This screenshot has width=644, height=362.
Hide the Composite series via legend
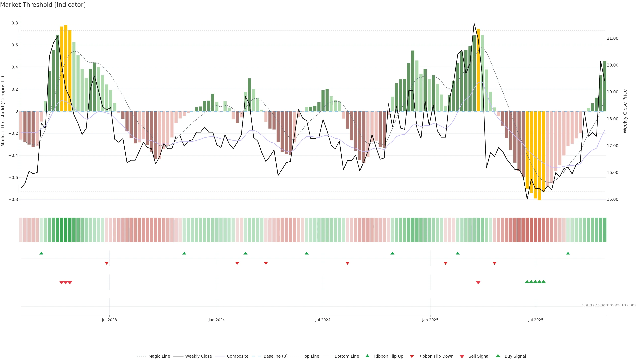[237, 356]
